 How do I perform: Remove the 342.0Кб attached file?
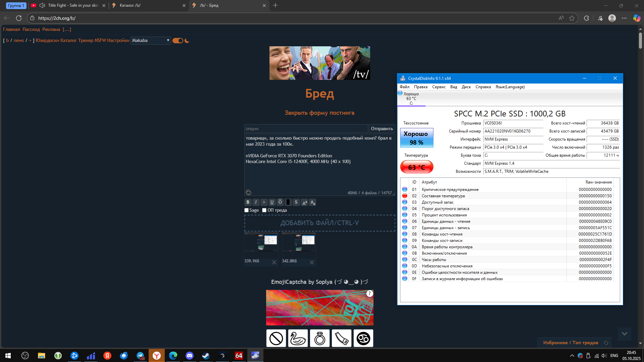(312, 262)
